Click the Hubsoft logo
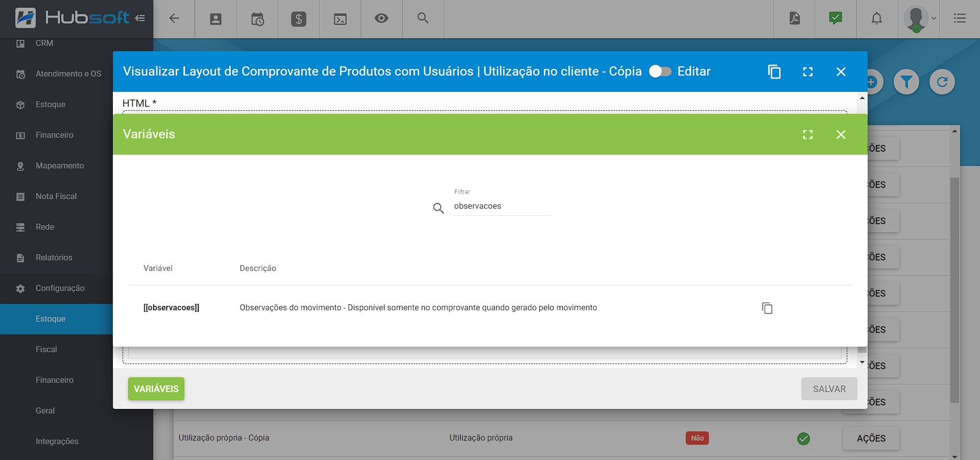 coord(71,18)
